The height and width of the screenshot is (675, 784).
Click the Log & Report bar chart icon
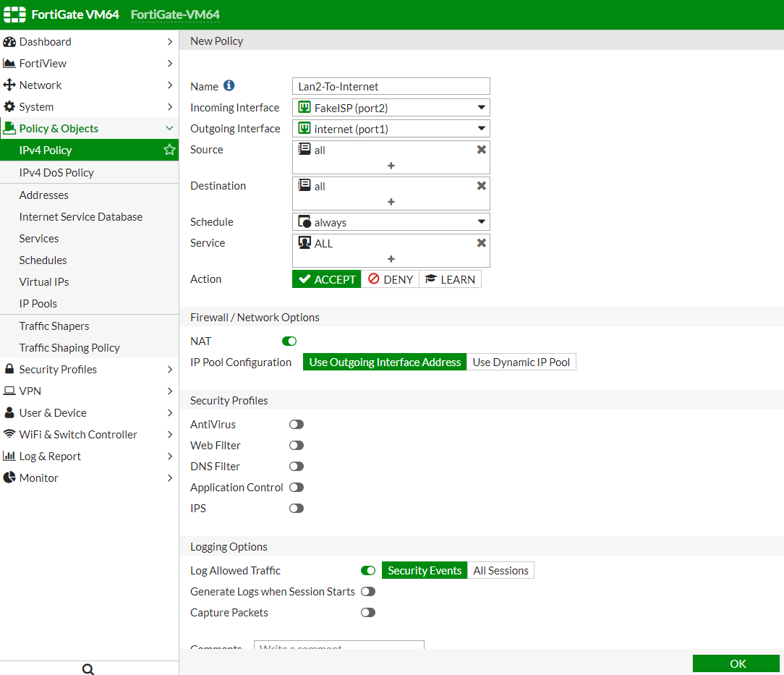click(9, 456)
